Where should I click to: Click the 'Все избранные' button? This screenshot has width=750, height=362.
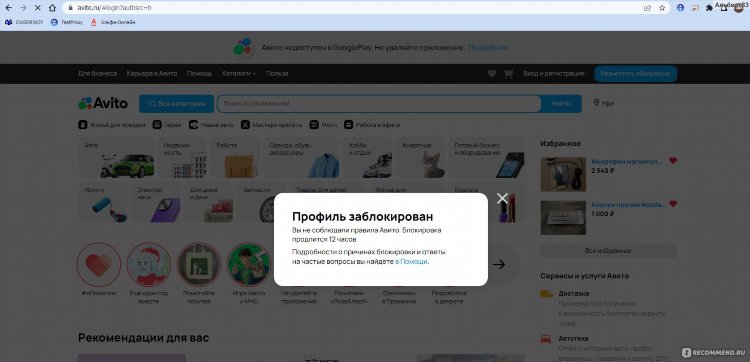tap(608, 251)
